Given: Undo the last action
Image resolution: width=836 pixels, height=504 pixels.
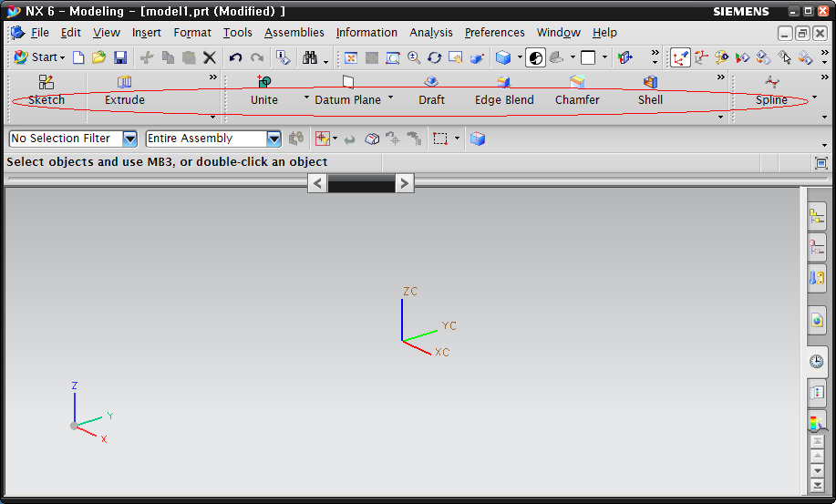Looking at the screenshot, I should pos(235,57).
